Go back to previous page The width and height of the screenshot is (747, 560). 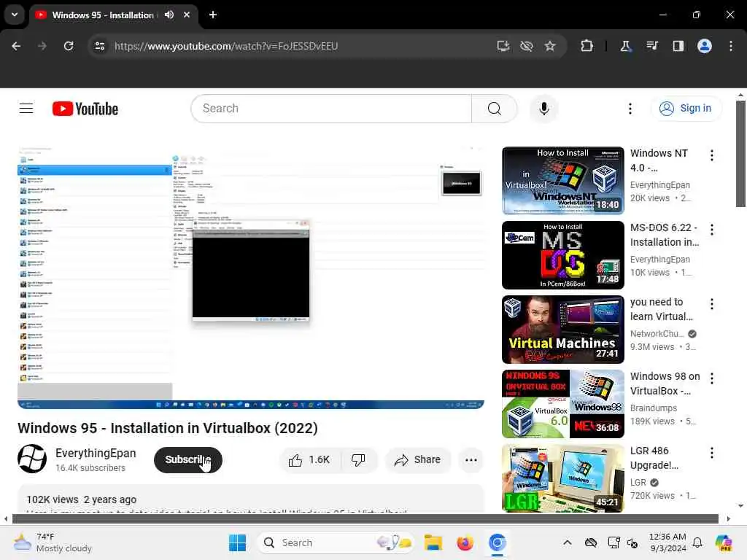pyautogui.click(x=16, y=46)
